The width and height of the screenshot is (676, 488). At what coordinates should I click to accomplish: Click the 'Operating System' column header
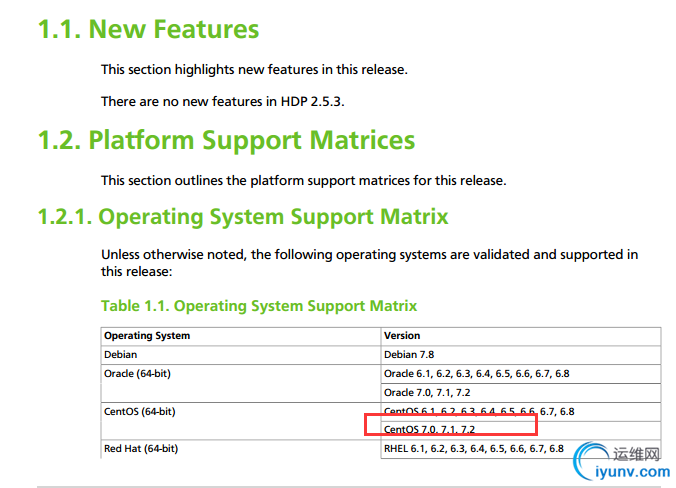(x=241, y=336)
